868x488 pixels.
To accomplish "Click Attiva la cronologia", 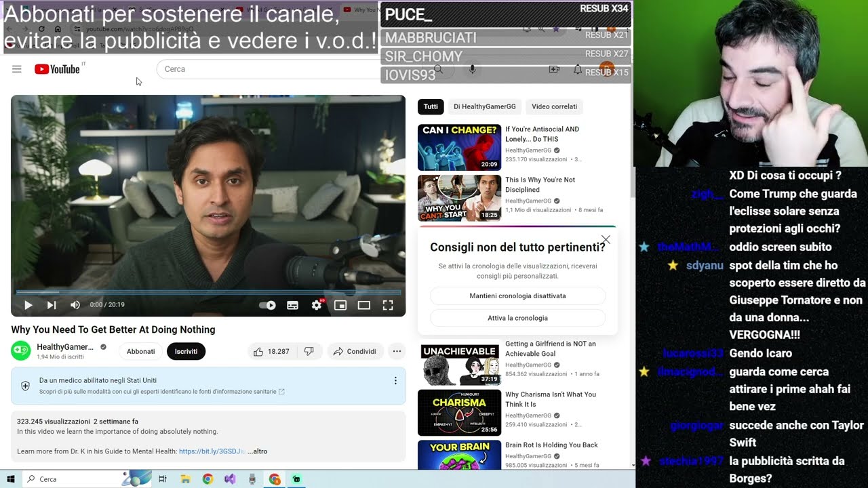I will [517, 318].
